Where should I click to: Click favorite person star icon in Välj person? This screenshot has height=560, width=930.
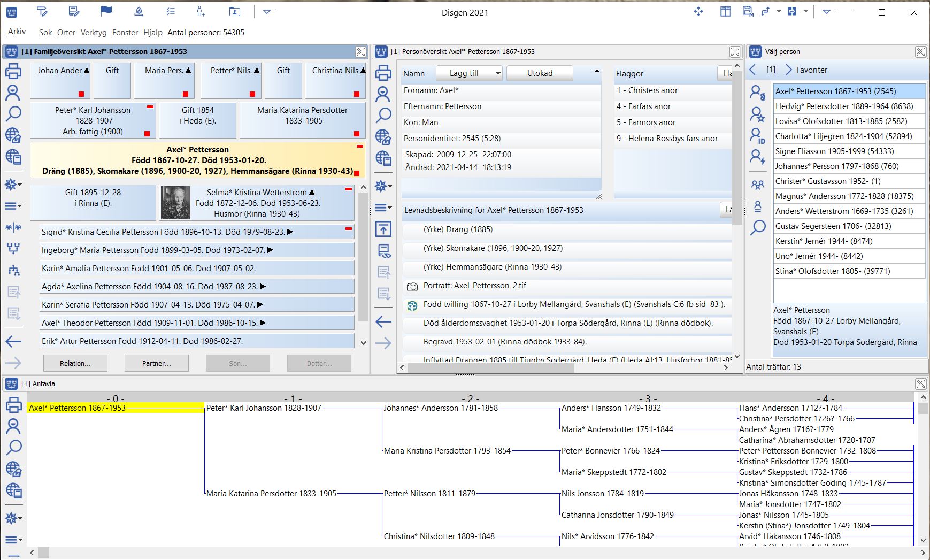pyautogui.click(x=757, y=114)
